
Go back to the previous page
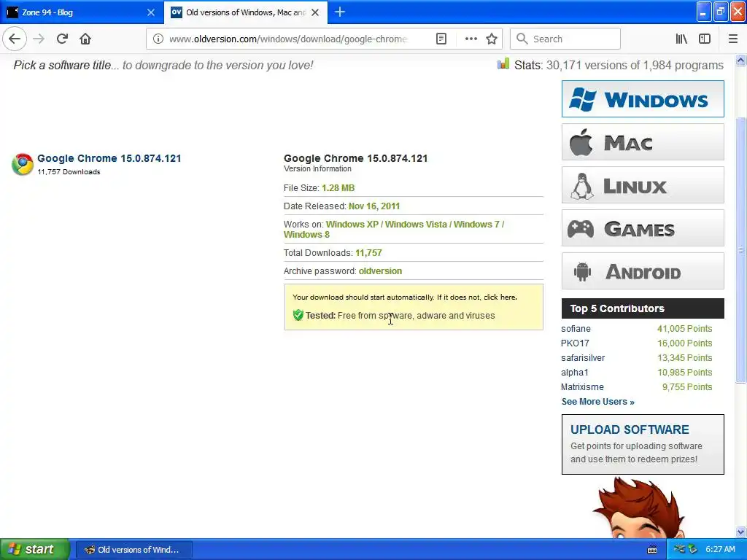(15, 39)
